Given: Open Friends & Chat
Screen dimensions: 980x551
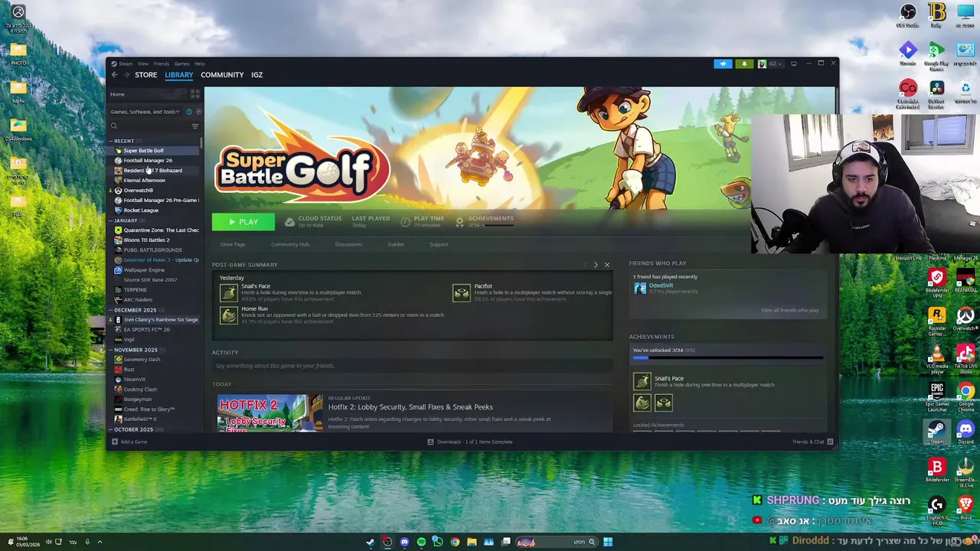Looking at the screenshot, I should (x=812, y=442).
